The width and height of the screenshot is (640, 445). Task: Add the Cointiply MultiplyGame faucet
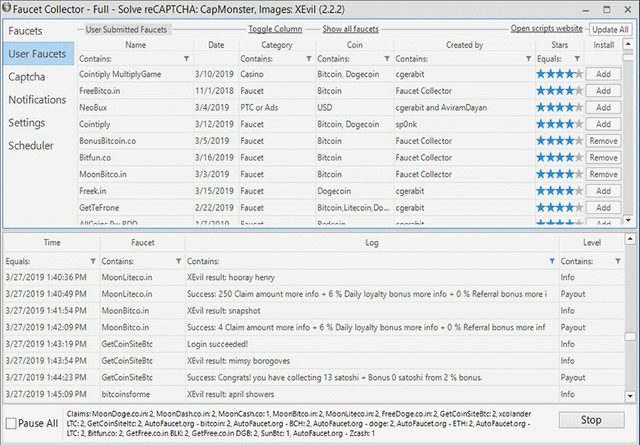point(603,74)
